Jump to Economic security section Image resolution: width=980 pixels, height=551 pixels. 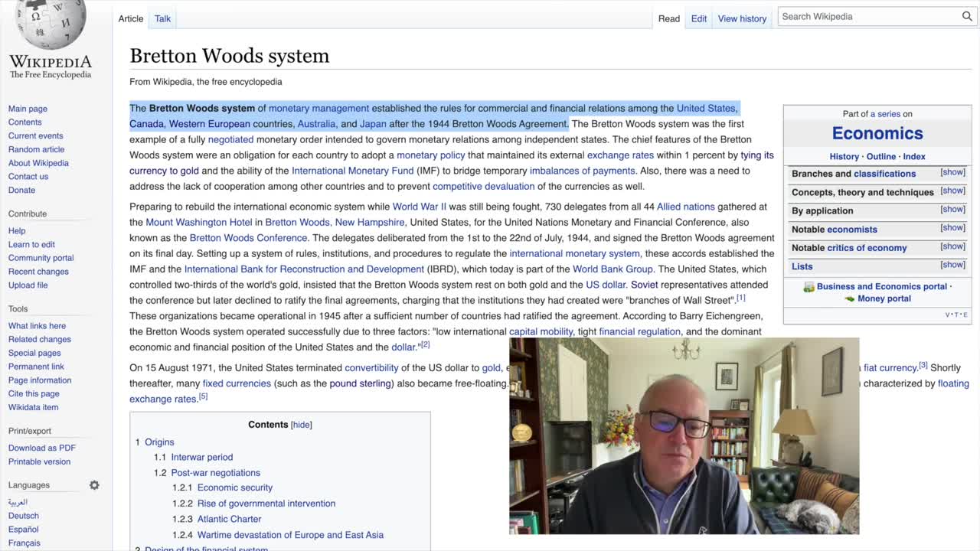click(x=235, y=487)
